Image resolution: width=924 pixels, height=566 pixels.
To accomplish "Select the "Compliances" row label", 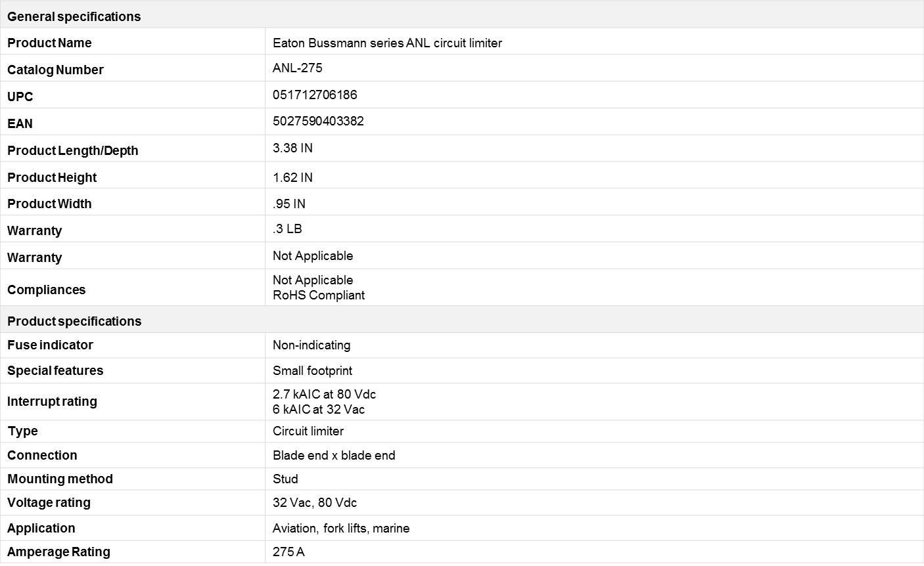I will [x=46, y=290].
